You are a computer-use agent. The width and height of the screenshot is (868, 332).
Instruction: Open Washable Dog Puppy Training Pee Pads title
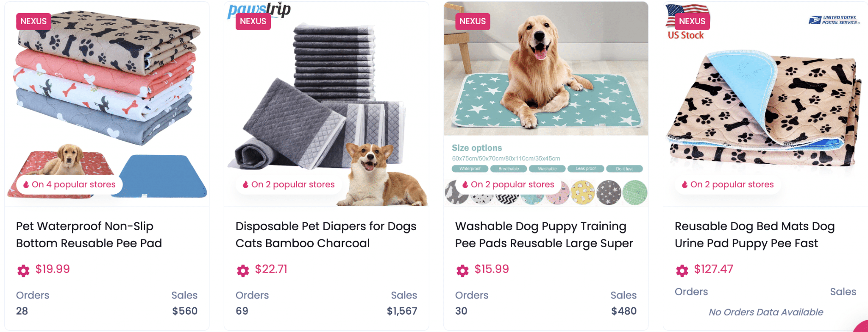(x=544, y=234)
